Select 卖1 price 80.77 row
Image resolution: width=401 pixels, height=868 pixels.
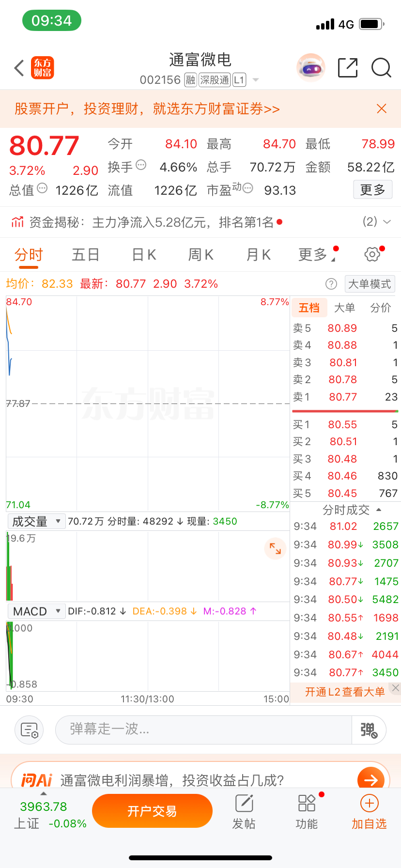[345, 397]
